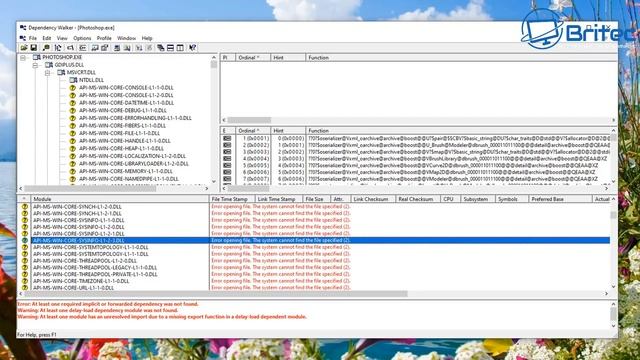
Task: Collapse the MSVCRT.DLL tree node
Action: [48, 73]
